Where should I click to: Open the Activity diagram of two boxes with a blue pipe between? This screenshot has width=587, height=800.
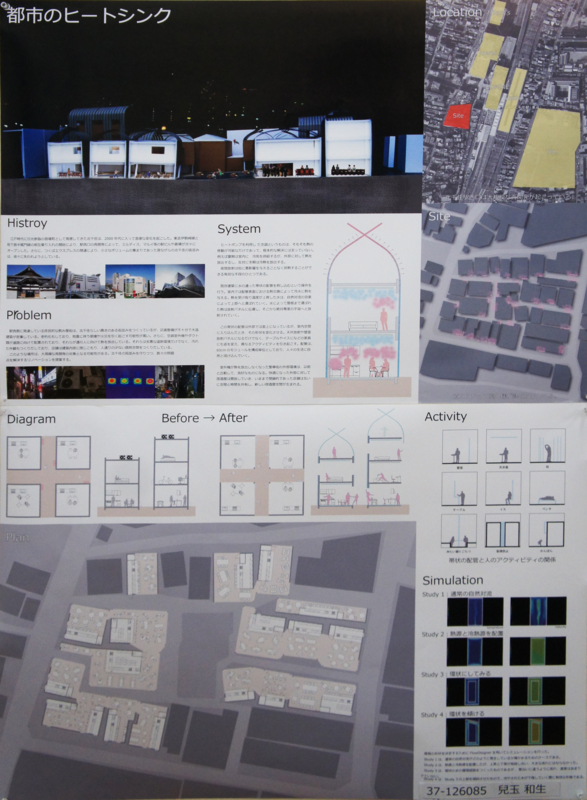[503, 531]
